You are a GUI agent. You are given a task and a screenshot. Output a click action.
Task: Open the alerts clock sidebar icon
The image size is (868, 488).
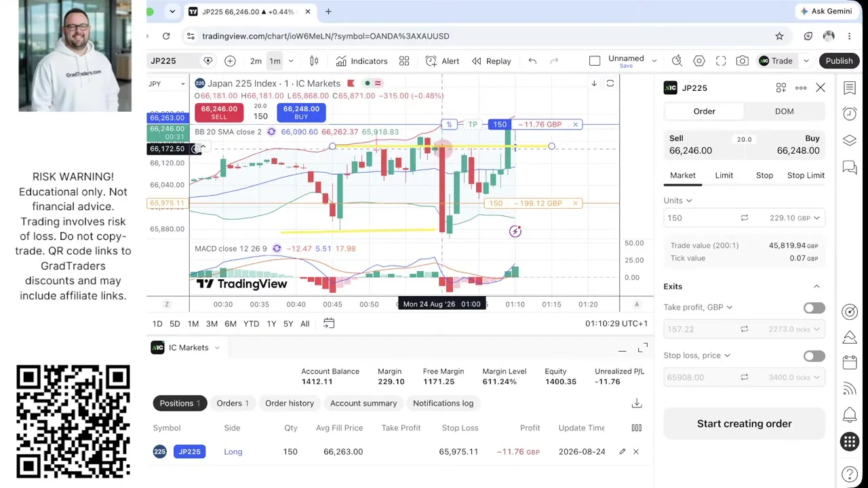850,113
